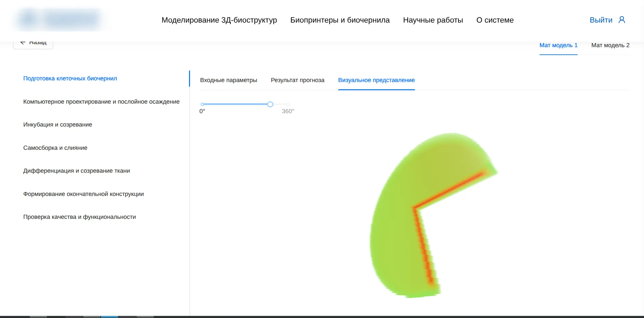
Task: Open the Моделирование 3Д-биоструктур menu
Action: pos(219,20)
